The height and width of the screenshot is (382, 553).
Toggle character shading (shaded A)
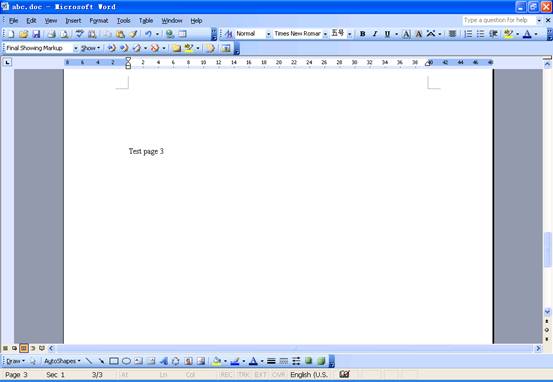[419, 34]
